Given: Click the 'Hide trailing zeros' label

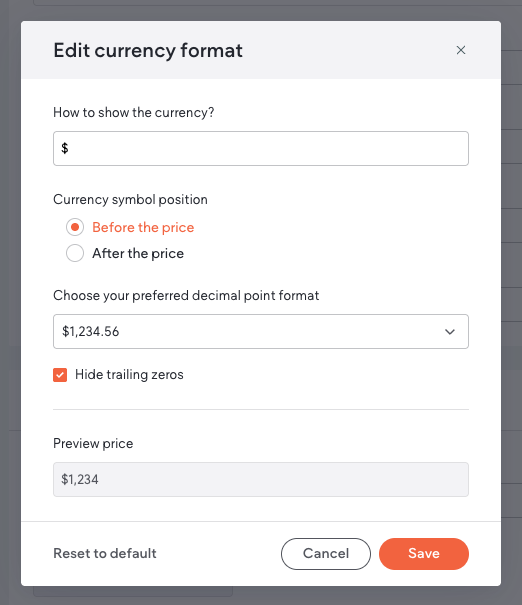Looking at the screenshot, I should pos(129,375).
